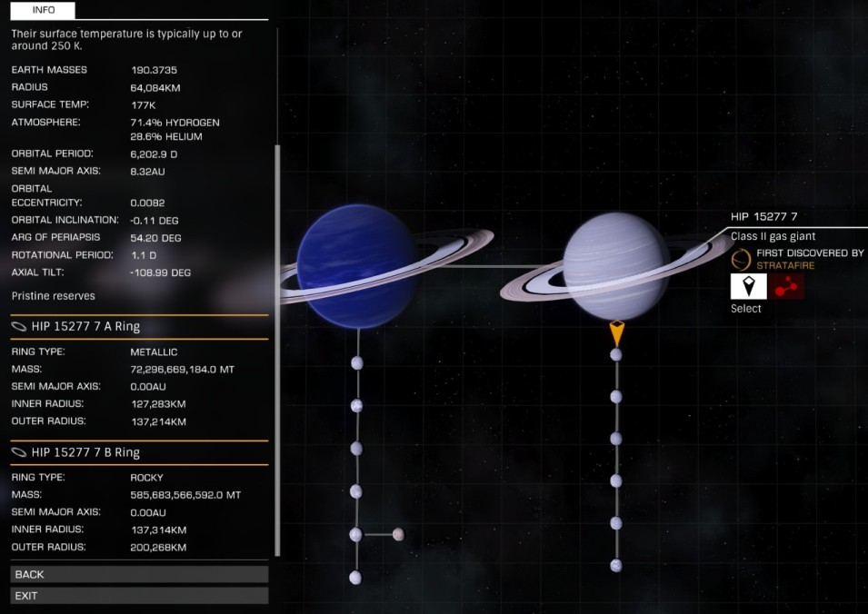Click the surface temp value 177K
The width and height of the screenshot is (868, 614).
tap(143, 105)
